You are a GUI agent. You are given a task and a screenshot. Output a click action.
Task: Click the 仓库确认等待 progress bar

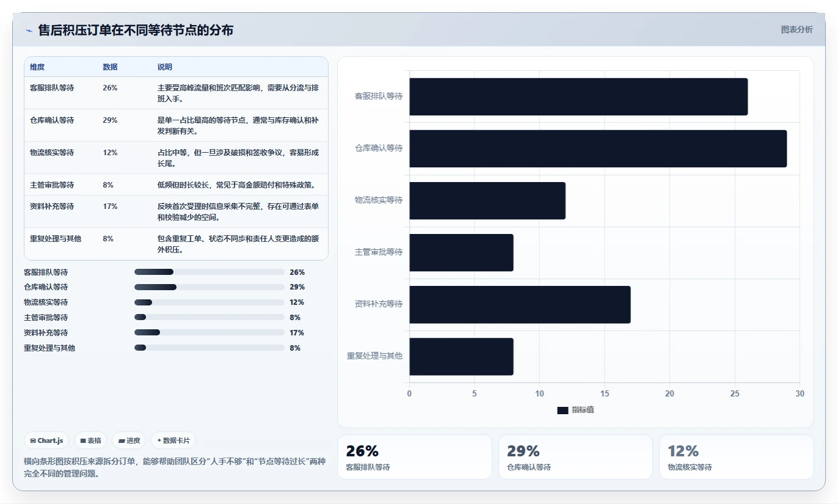click(x=209, y=287)
